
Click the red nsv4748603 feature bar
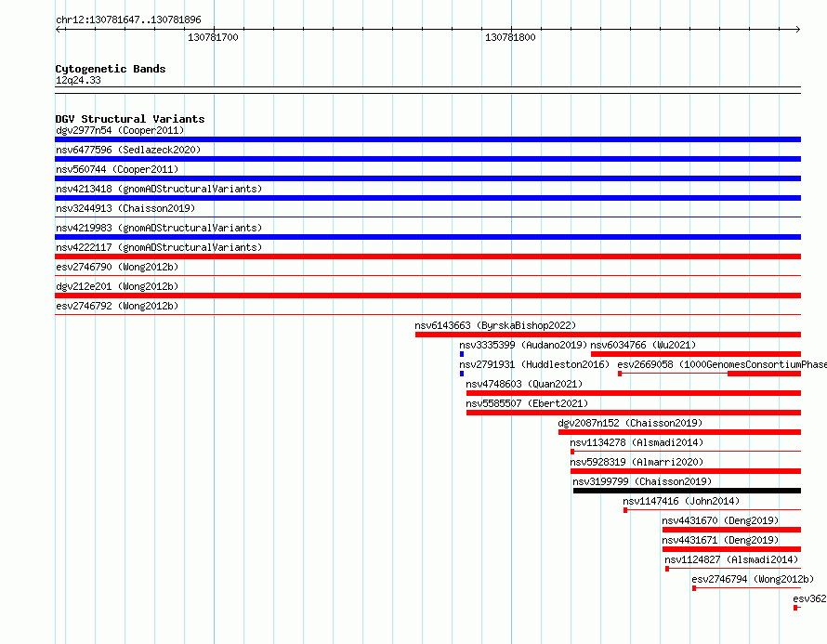click(x=634, y=393)
